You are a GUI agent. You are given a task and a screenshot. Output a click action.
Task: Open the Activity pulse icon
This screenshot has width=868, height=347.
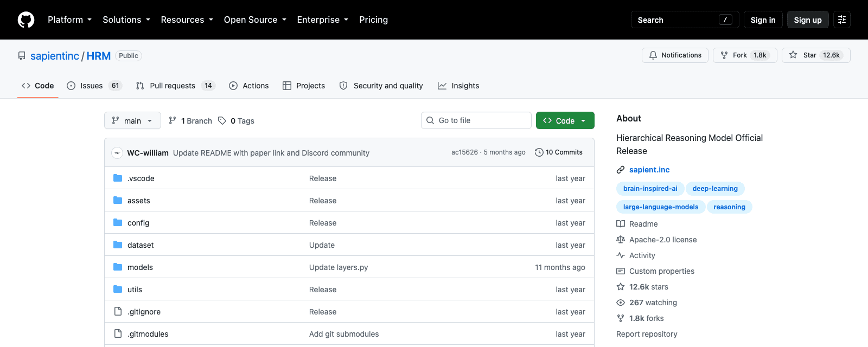click(x=621, y=255)
